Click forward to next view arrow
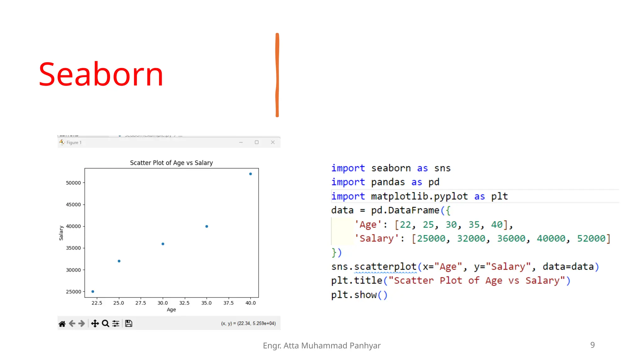644x362 pixels. coord(82,324)
